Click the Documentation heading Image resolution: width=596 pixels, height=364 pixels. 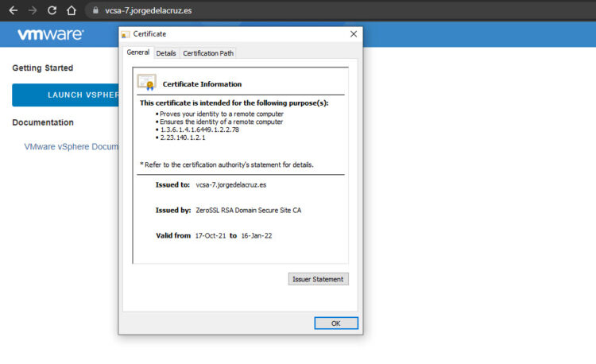coord(43,122)
